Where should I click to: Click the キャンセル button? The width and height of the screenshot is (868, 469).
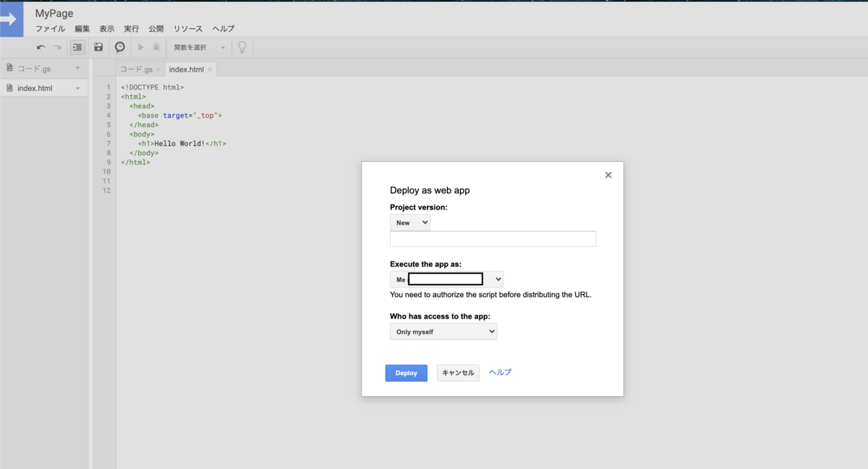click(458, 373)
